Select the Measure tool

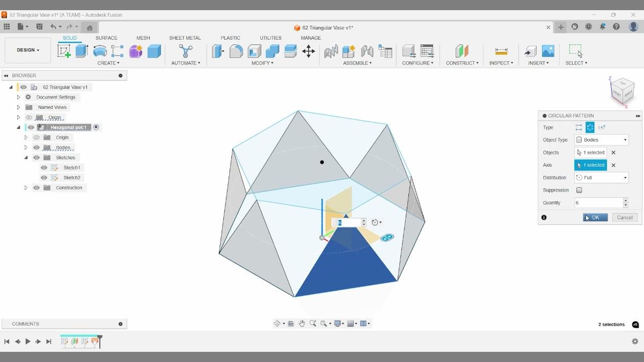501,51
